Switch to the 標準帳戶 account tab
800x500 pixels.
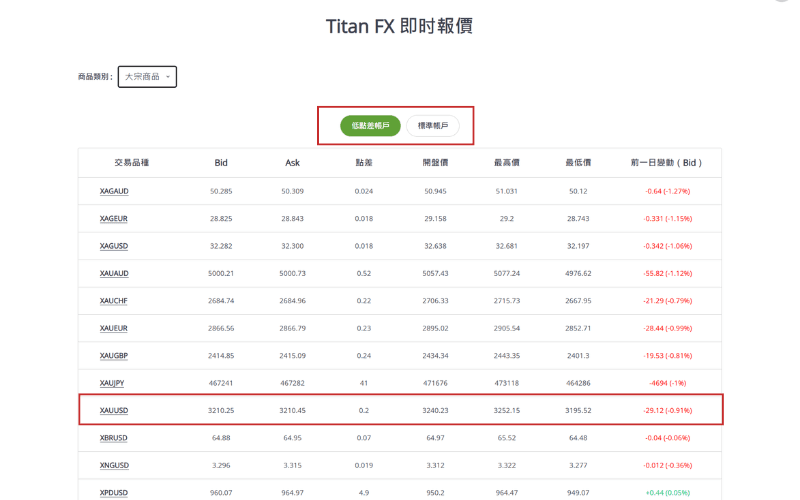(433, 126)
